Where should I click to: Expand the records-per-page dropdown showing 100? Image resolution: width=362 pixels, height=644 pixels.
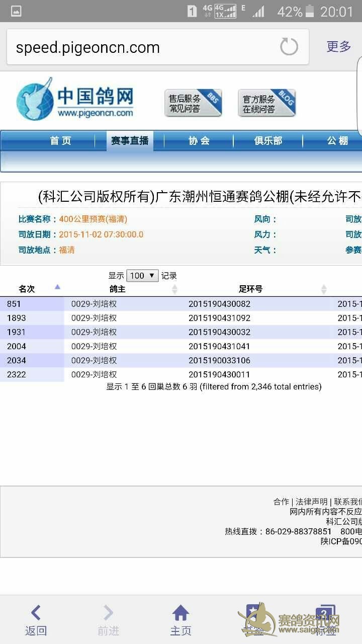[x=143, y=276]
